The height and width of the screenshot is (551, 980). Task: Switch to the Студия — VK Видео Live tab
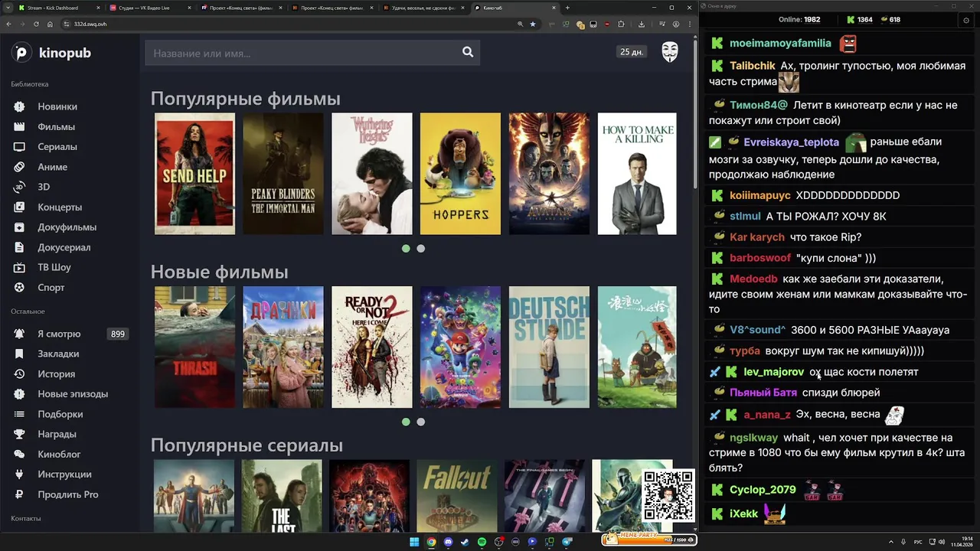151,8
